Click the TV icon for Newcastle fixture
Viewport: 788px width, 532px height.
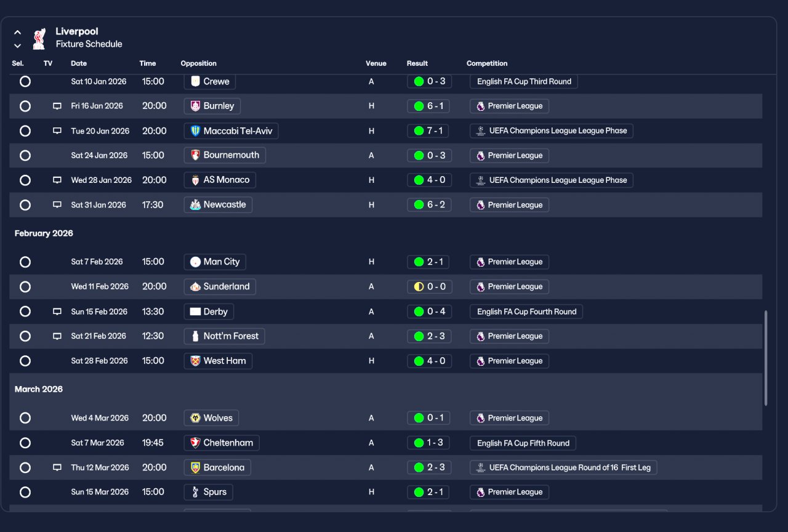tap(57, 204)
